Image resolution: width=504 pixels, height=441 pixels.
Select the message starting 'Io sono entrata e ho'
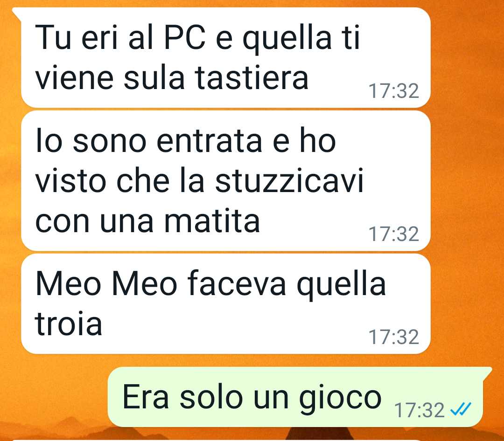pos(225,181)
